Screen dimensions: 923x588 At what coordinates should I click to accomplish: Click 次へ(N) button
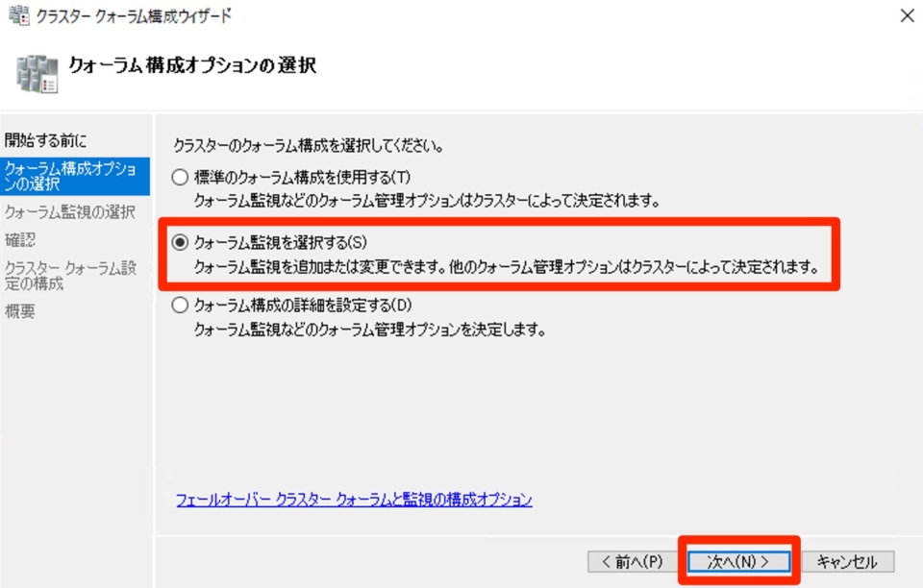click(738, 561)
